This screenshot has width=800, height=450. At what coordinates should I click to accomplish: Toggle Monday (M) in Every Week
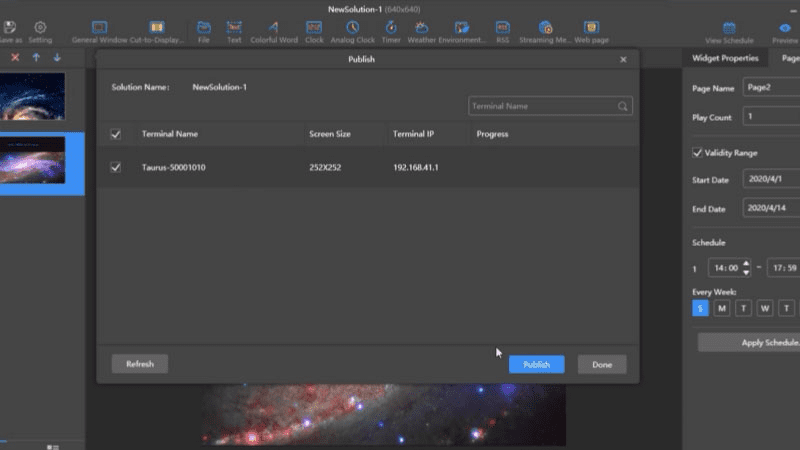click(721, 308)
